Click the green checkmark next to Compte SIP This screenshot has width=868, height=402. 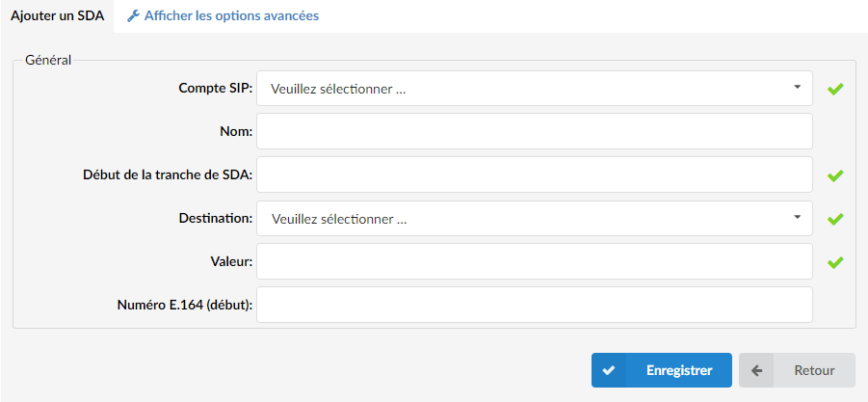835,89
